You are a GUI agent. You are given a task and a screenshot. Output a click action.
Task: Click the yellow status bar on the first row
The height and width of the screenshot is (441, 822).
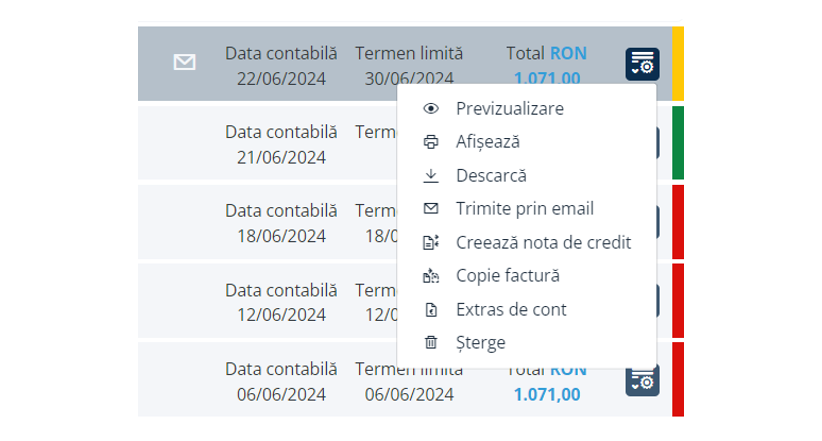(x=677, y=63)
